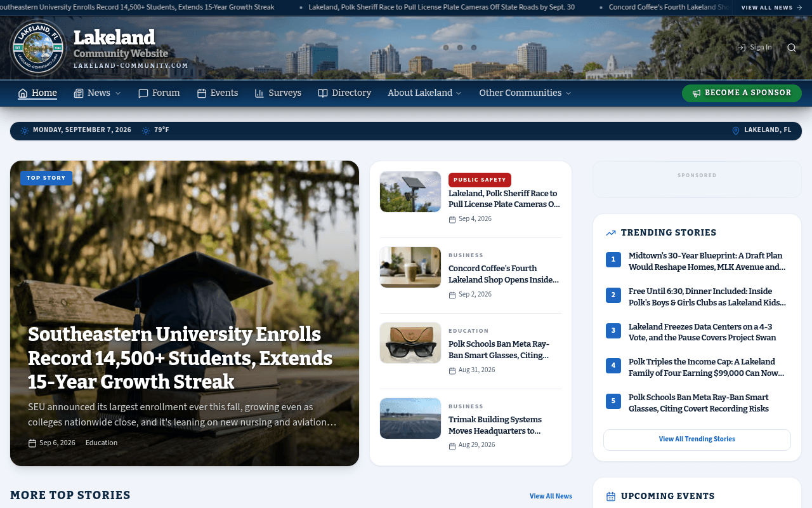Click the calendar icon beside Sep 4, 2026

(x=452, y=220)
